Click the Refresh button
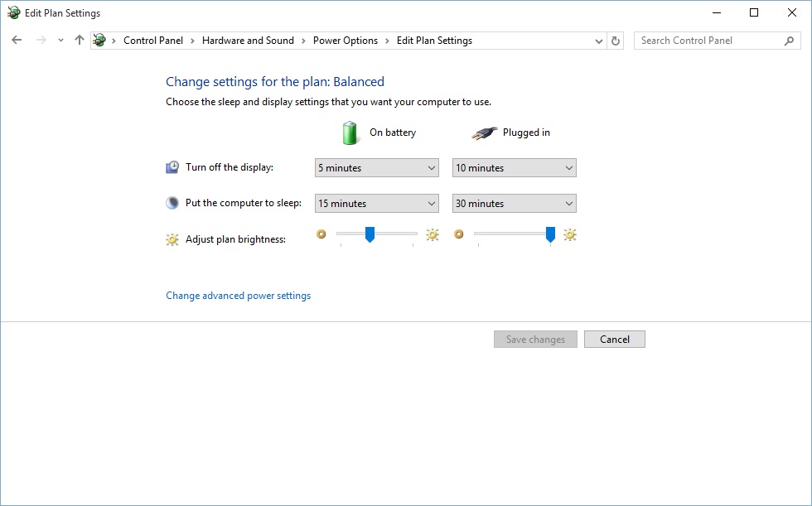The height and width of the screenshot is (506, 812). click(615, 41)
